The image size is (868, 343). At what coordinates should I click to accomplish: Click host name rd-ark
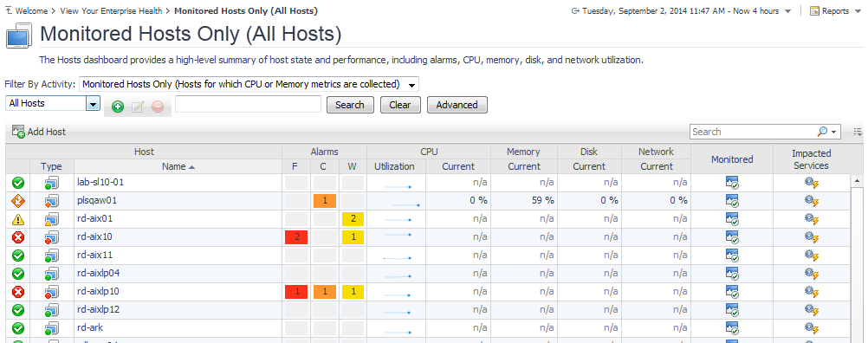tap(90, 327)
